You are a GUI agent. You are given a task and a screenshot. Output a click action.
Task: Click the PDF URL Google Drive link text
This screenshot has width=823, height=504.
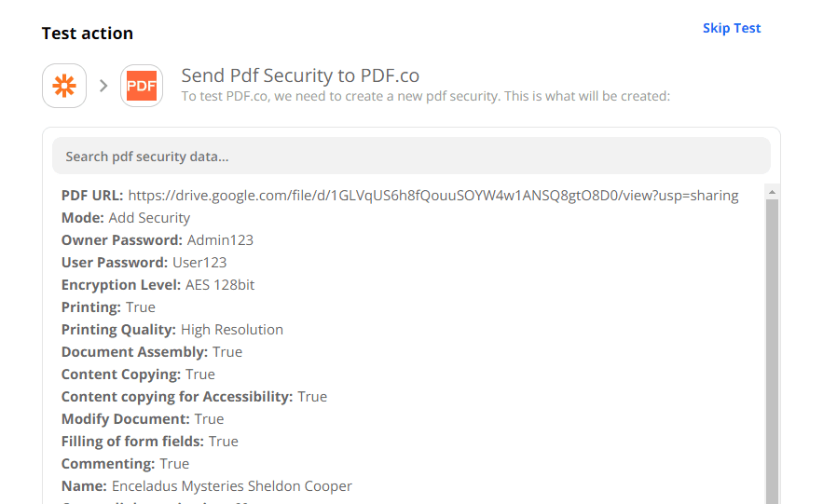click(432, 196)
